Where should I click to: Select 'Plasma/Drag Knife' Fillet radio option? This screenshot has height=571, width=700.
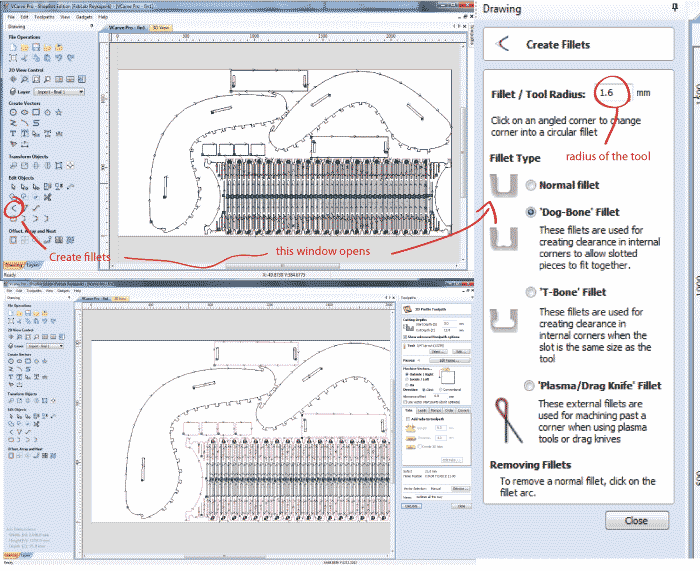pyautogui.click(x=529, y=386)
